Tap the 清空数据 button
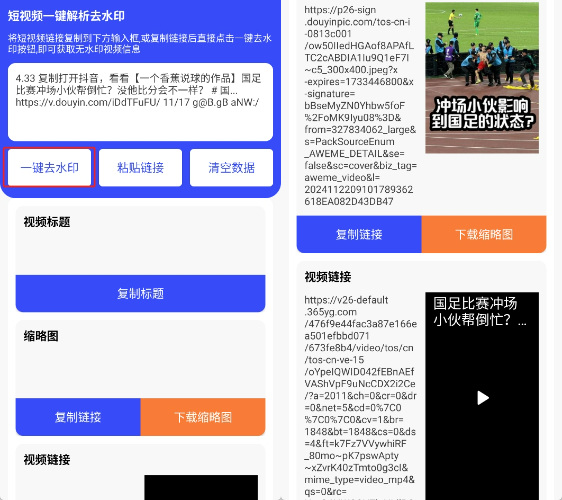 232,167
